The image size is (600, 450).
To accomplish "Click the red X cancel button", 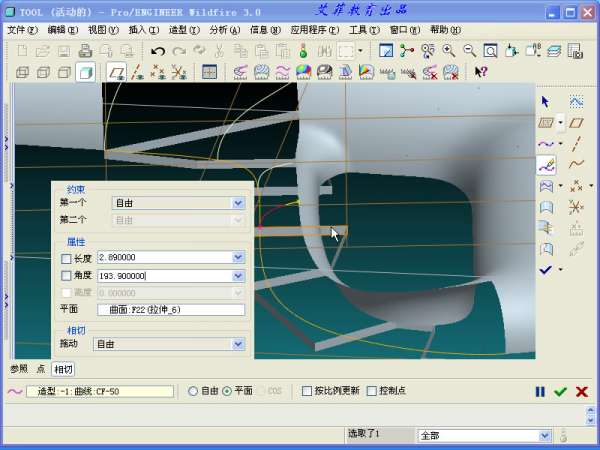I will (582, 392).
